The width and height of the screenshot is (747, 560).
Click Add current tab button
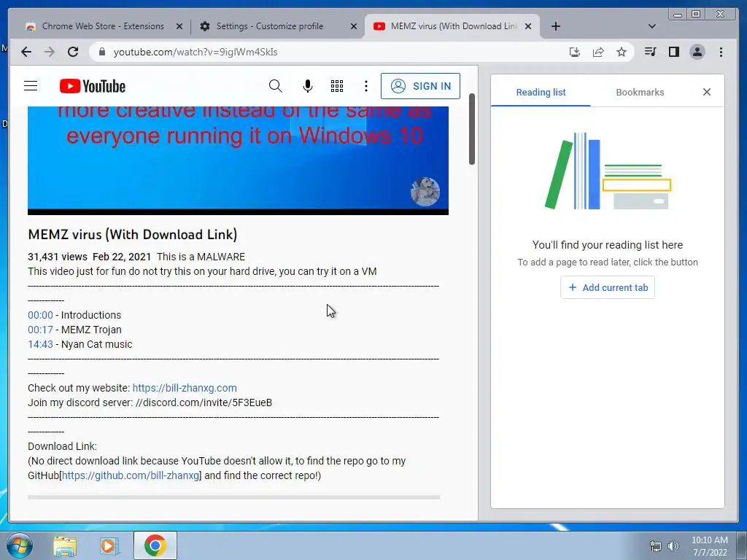tap(608, 287)
